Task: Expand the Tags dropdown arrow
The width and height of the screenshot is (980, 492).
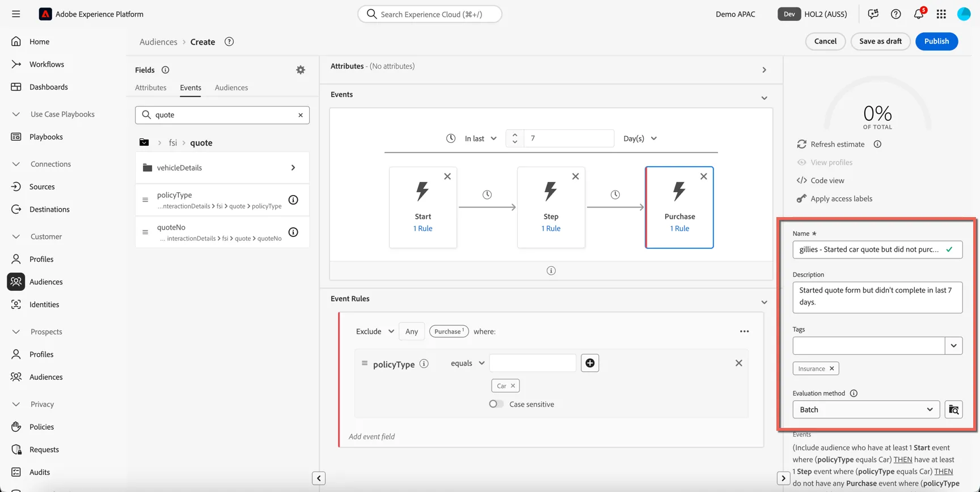Action: (x=954, y=346)
